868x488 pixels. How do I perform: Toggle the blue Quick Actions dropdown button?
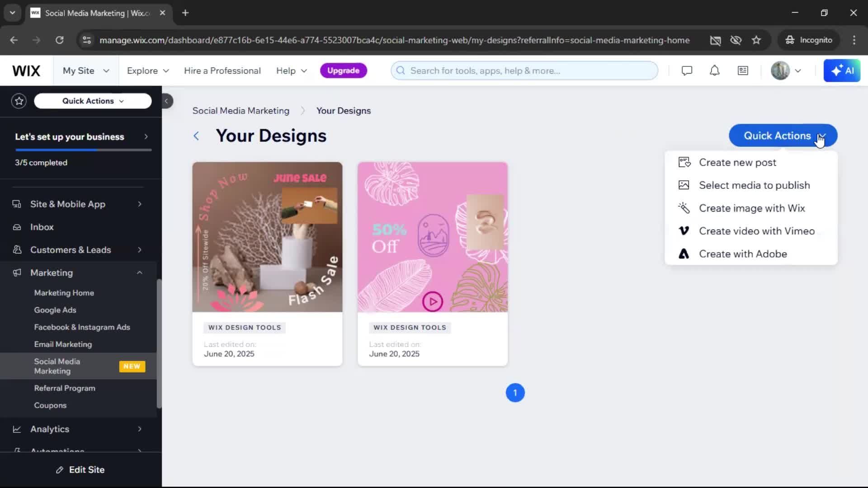tap(783, 136)
